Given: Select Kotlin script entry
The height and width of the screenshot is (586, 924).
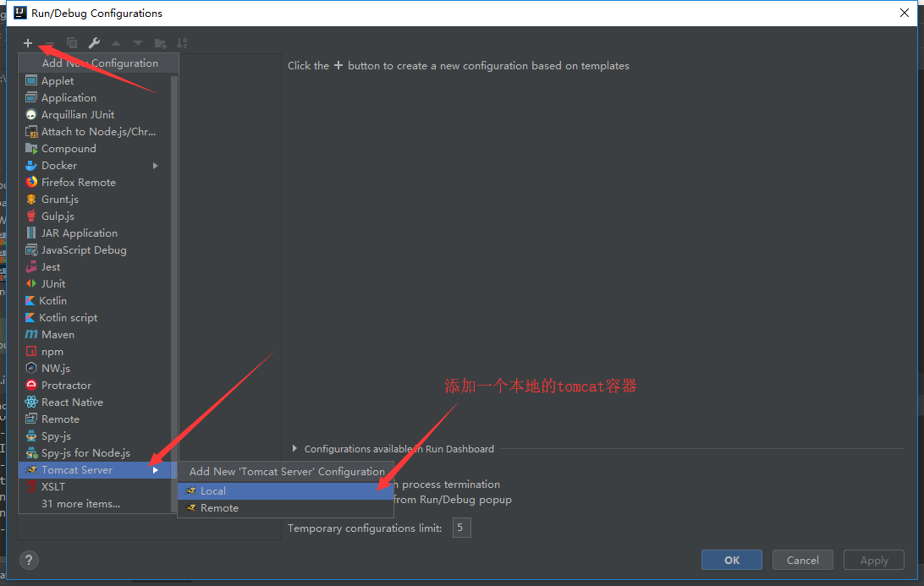Looking at the screenshot, I should [x=95, y=317].
